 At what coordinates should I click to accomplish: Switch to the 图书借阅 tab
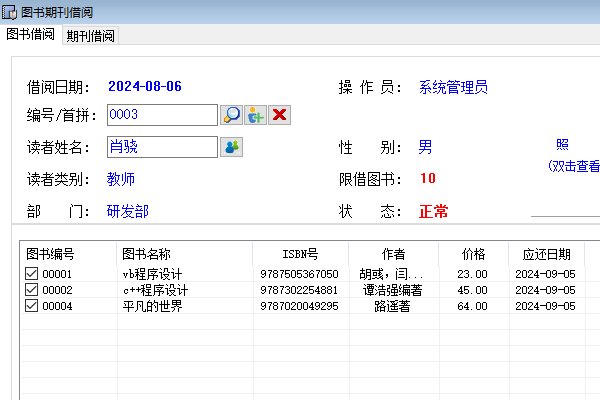[31, 34]
